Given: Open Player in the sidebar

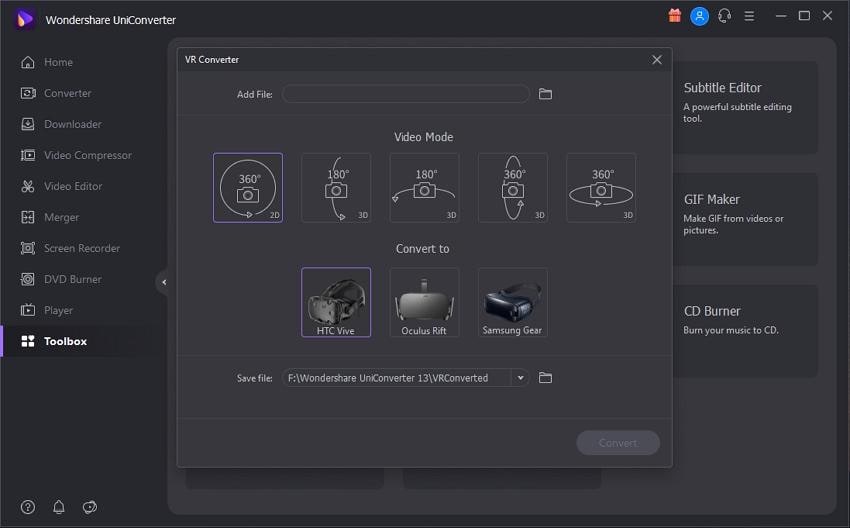Looking at the screenshot, I should tap(46, 310).
